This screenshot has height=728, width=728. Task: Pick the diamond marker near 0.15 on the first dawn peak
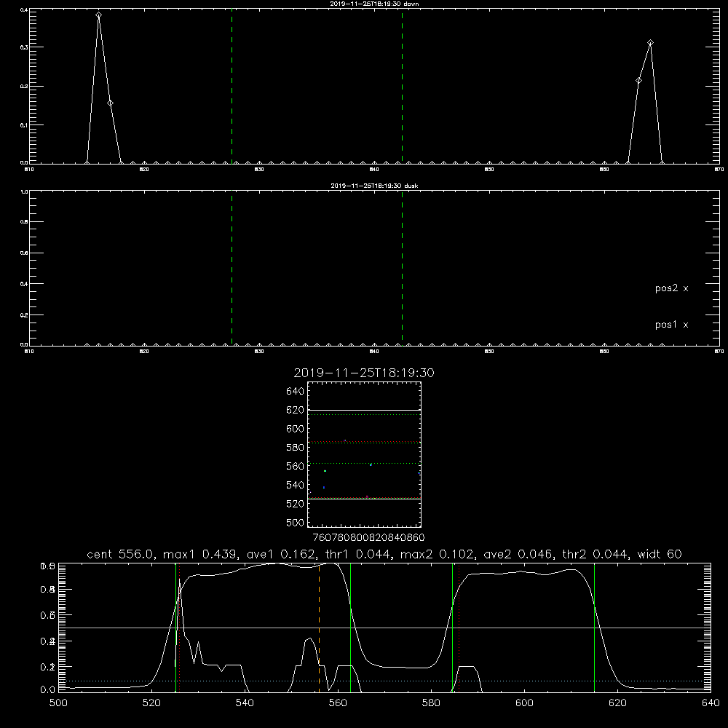[x=110, y=103]
